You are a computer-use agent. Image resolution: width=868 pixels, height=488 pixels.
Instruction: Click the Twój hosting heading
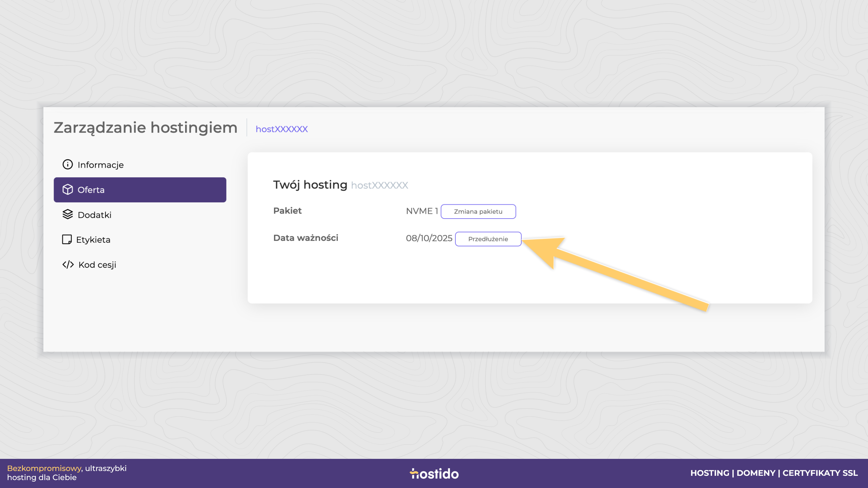coord(310,185)
